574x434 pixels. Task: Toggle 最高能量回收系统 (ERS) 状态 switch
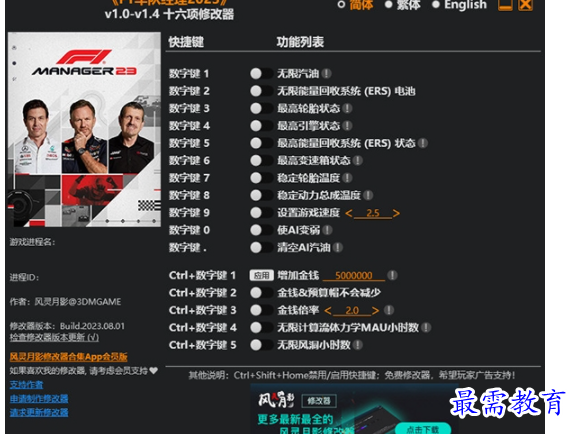[261, 143]
